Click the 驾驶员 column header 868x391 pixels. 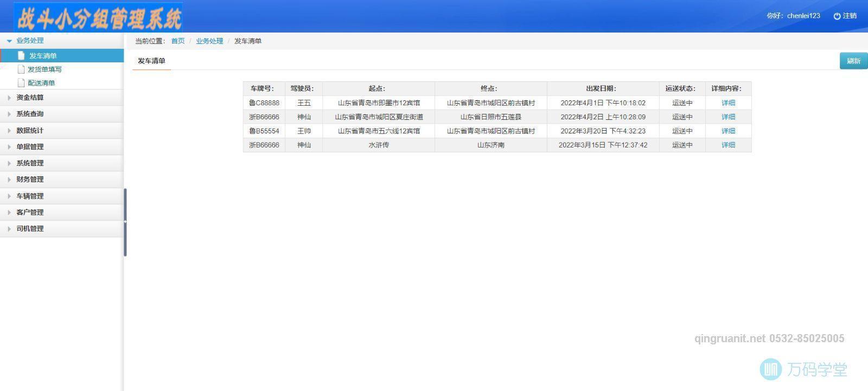click(304, 88)
